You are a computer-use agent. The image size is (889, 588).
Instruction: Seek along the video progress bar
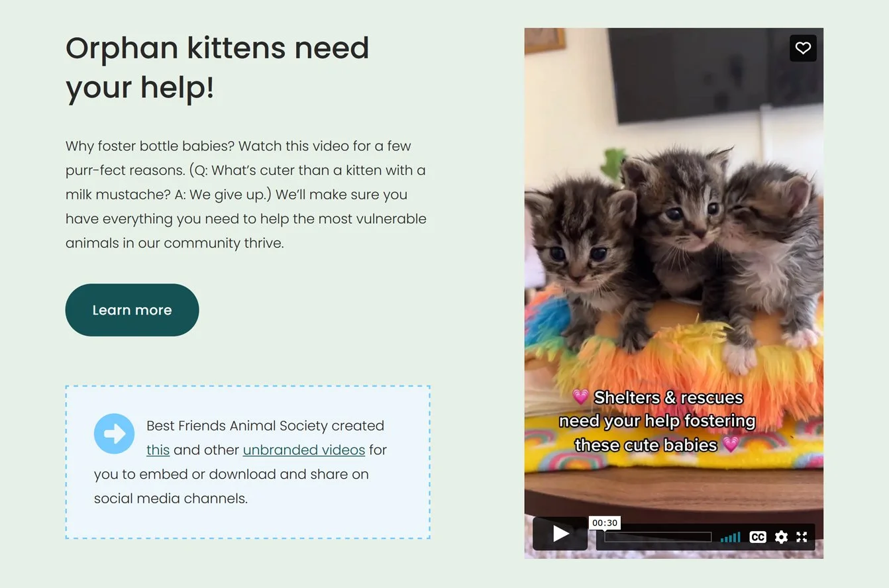(658, 537)
